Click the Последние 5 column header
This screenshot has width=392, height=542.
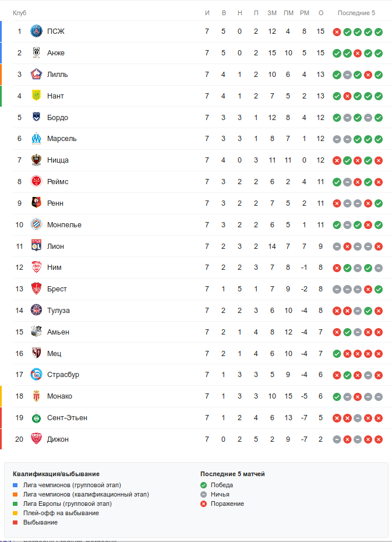(357, 13)
